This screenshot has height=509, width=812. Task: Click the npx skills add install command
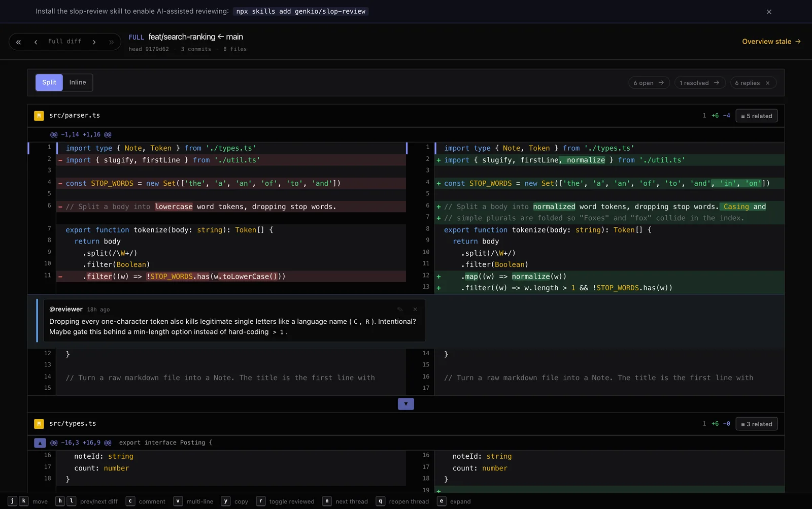301,11
